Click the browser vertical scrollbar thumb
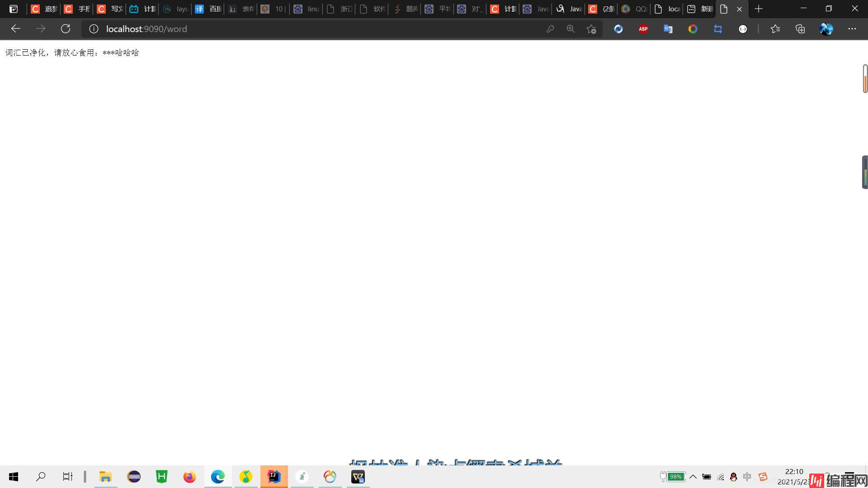Image resolution: width=868 pixels, height=488 pixels. click(865, 79)
